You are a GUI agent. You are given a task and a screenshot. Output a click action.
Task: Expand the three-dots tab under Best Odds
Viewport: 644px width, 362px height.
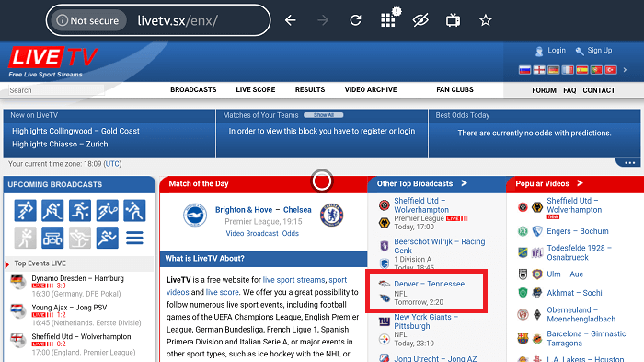click(629, 163)
